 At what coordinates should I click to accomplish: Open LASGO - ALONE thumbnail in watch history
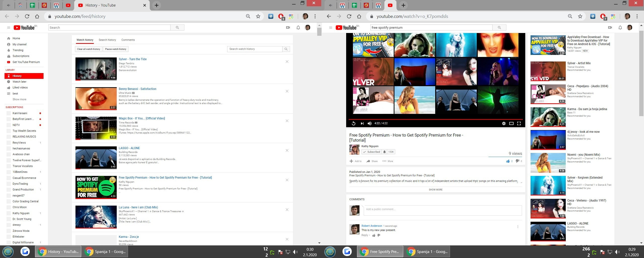pos(96,158)
